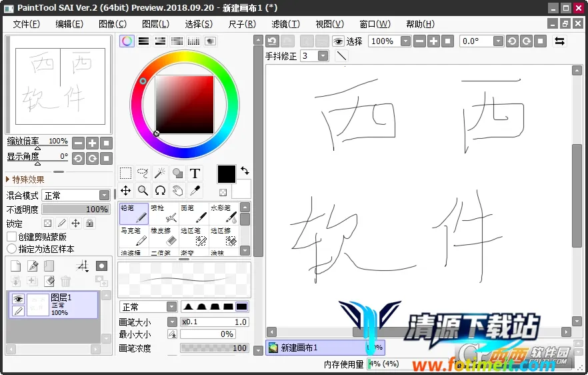The width and height of the screenshot is (588, 375).
Task: Open the 图层(L) menu
Action: [x=155, y=24]
